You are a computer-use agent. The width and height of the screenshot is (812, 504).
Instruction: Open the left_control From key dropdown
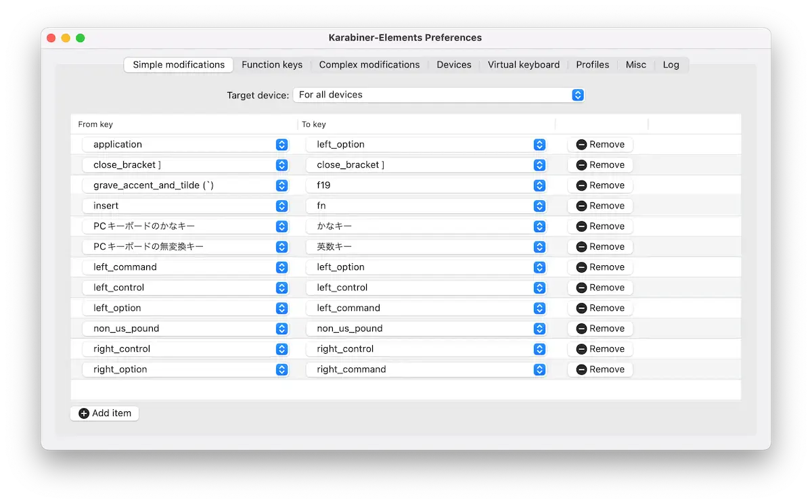coord(185,288)
